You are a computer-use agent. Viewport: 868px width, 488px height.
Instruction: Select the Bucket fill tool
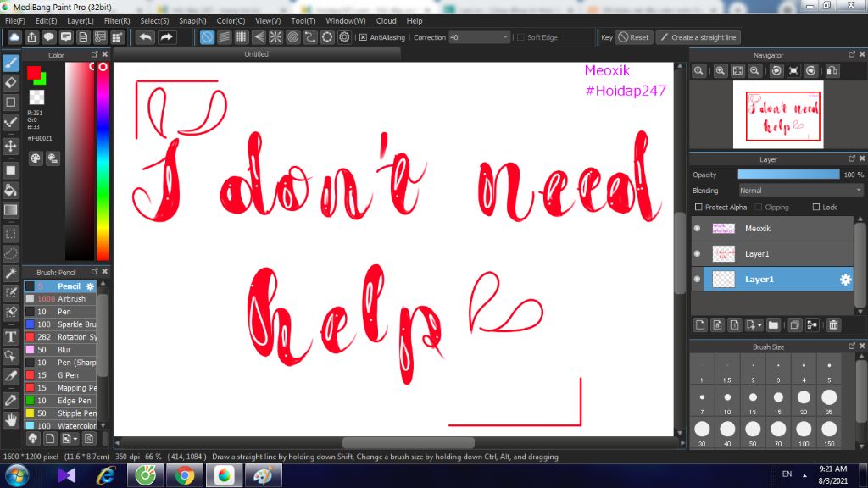tap(10, 191)
